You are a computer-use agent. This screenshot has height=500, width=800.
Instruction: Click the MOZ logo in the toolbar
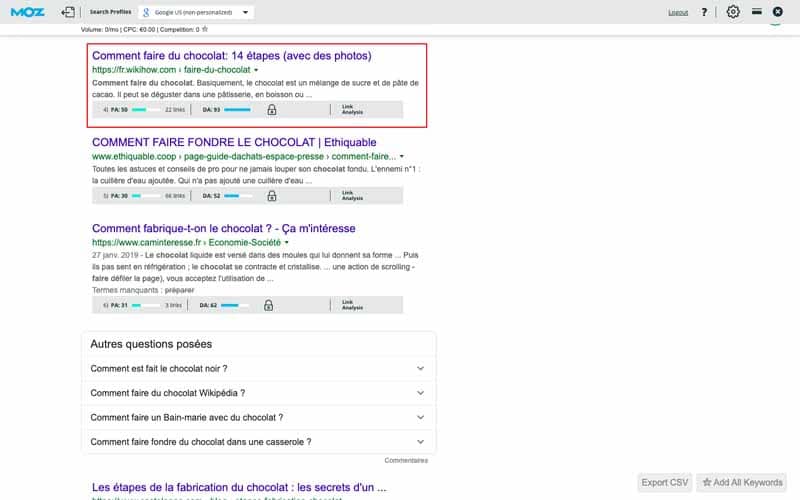[x=28, y=12]
